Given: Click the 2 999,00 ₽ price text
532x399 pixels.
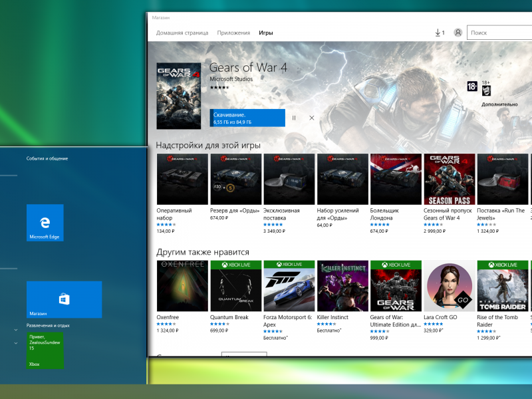Looking at the screenshot, I should (x=434, y=231).
